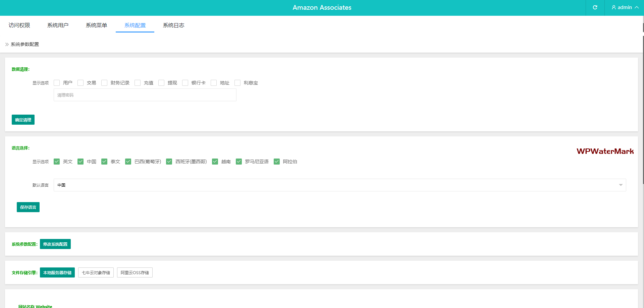Open the 系统日志 tab

click(173, 25)
